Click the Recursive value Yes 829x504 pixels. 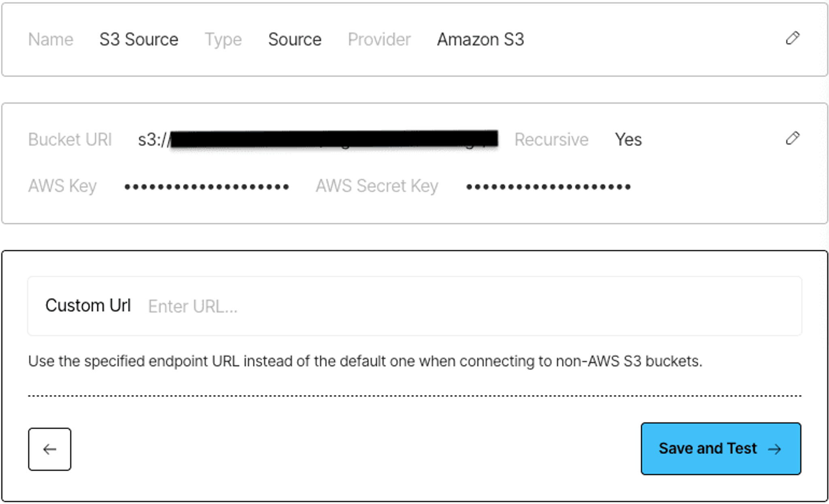tap(628, 139)
